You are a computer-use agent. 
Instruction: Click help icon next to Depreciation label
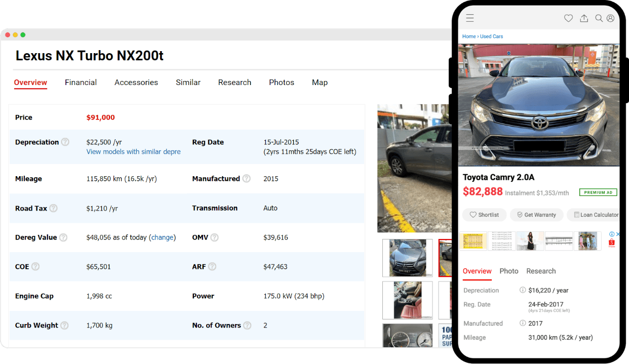[65, 142]
